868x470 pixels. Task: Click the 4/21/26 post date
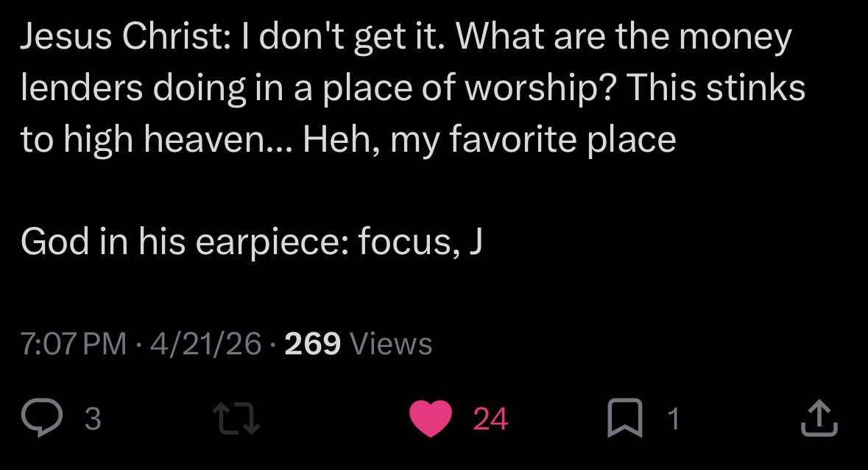205,343
